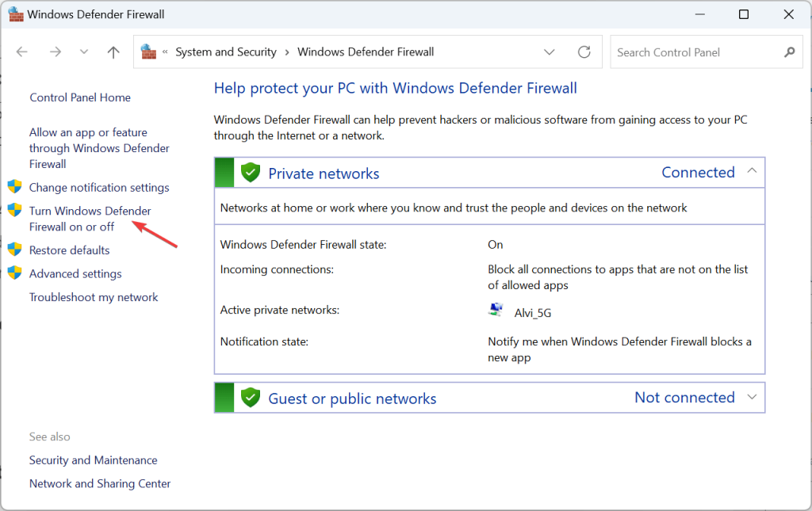The height and width of the screenshot is (511, 812).
Task: Open the address bar history dropdown
Action: 550,52
